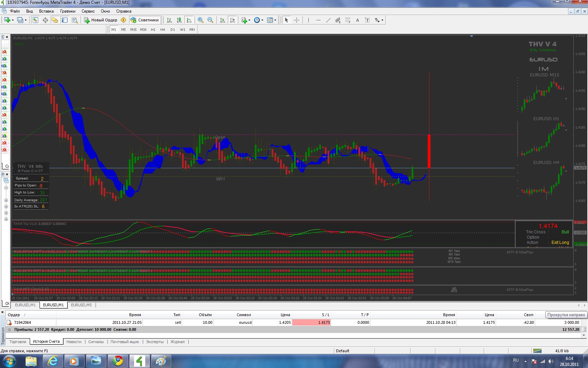Select the equidistant channel tool
The width and height of the screenshot is (588, 368).
coord(338,20)
